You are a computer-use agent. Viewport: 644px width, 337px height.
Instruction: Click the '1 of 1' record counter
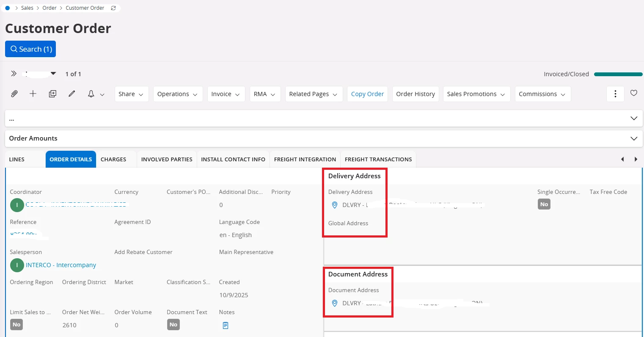(x=73, y=74)
